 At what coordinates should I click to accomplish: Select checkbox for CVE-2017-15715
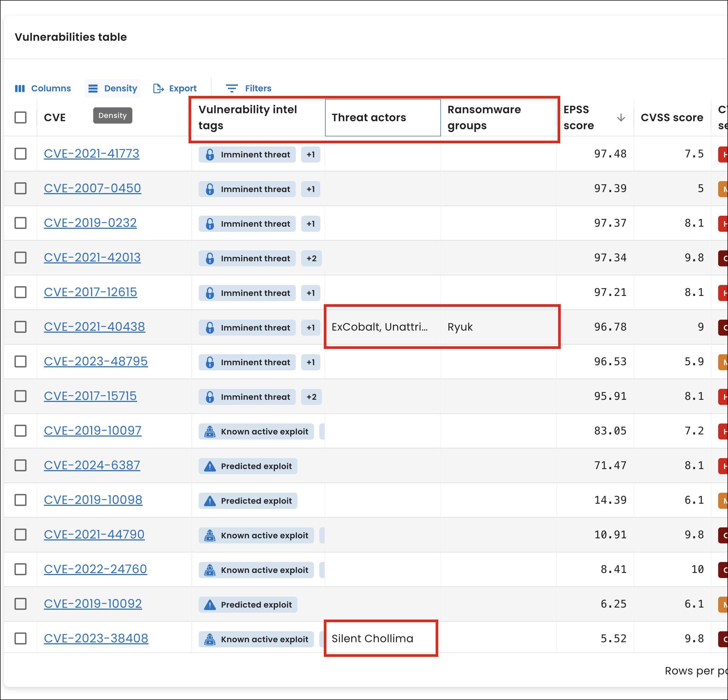coord(21,396)
